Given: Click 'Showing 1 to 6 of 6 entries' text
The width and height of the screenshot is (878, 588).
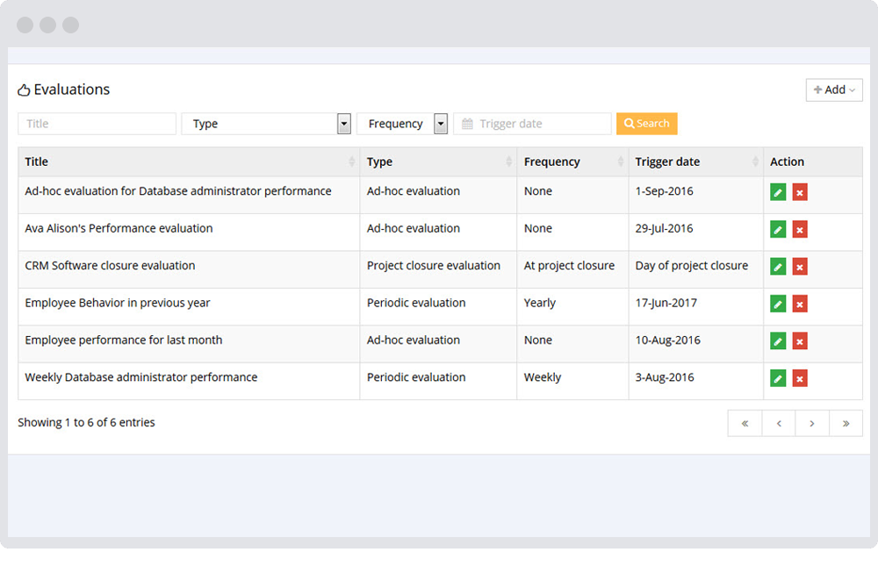Looking at the screenshot, I should [86, 422].
